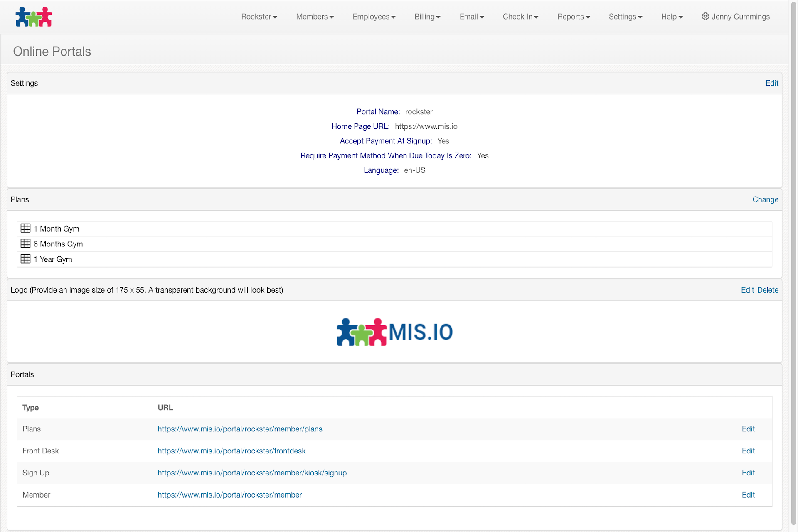Click the Language value en-US
The width and height of the screenshot is (798, 532).
click(414, 170)
